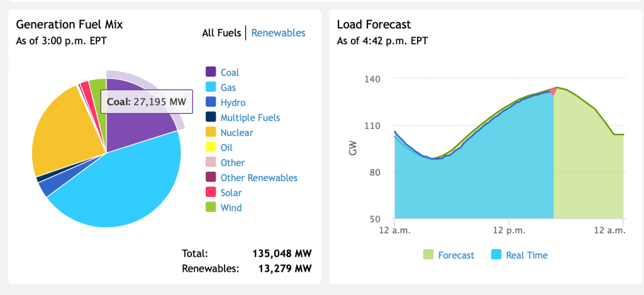Image resolution: width=644 pixels, height=295 pixels.
Task: Click the Solar pink legend swatch
Action: tap(211, 193)
